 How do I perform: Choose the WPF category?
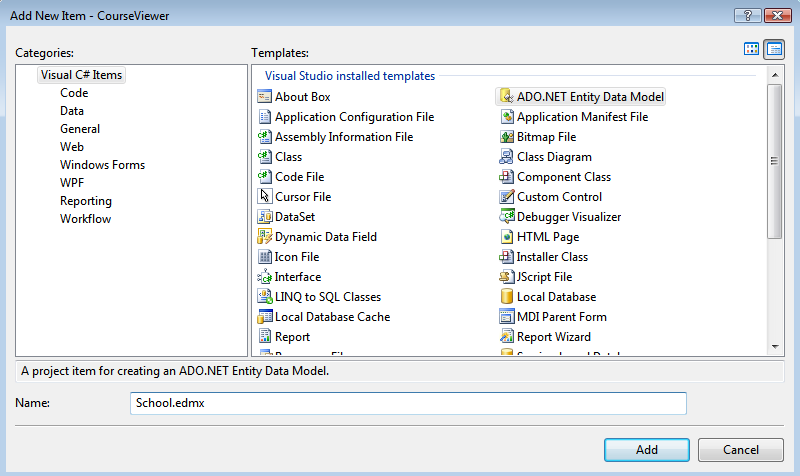[x=71, y=183]
